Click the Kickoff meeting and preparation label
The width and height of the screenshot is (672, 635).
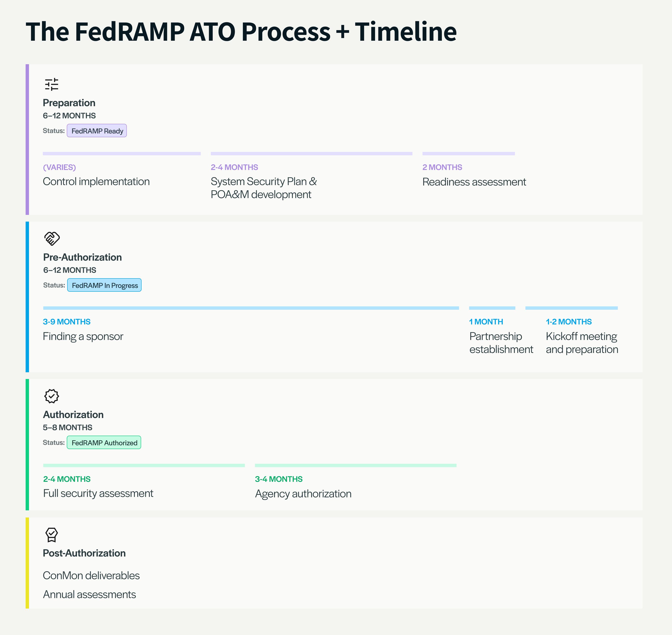pos(582,342)
